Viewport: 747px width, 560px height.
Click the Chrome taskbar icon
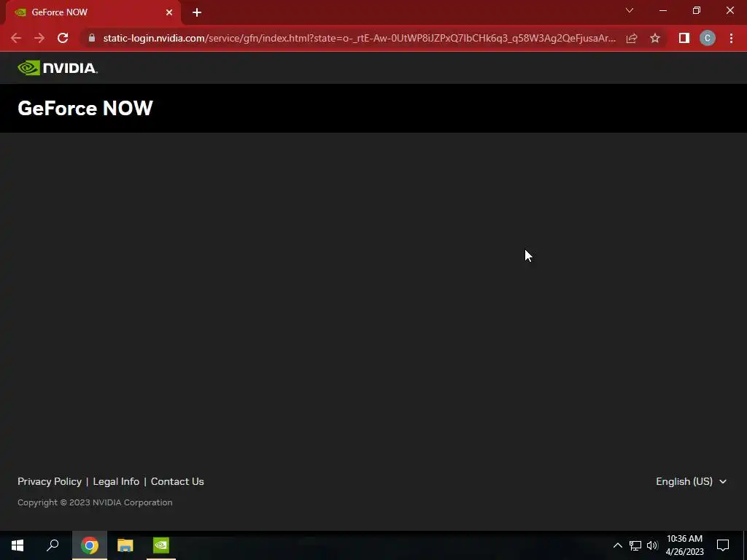tap(90, 545)
